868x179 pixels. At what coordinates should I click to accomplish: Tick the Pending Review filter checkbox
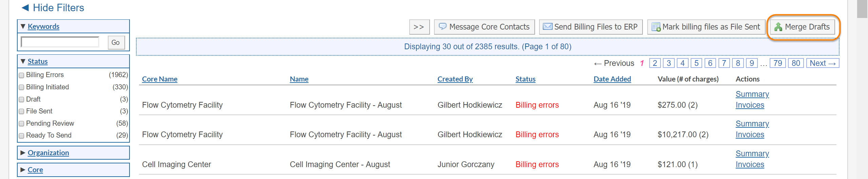tap(22, 124)
